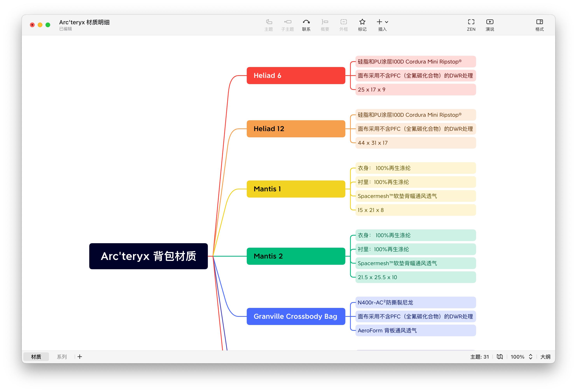Switch to the 系列 sheet tab
The height and width of the screenshot is (392, 577).
(x=62, y=357)
